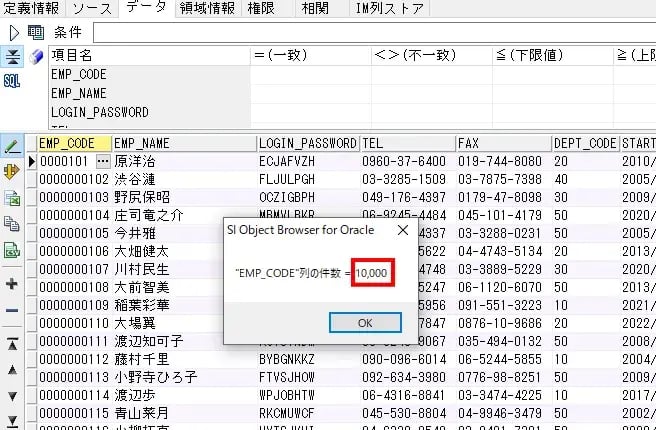656x430 pixels.
Task: Open the ソース tab
Action: click(92, 9)
